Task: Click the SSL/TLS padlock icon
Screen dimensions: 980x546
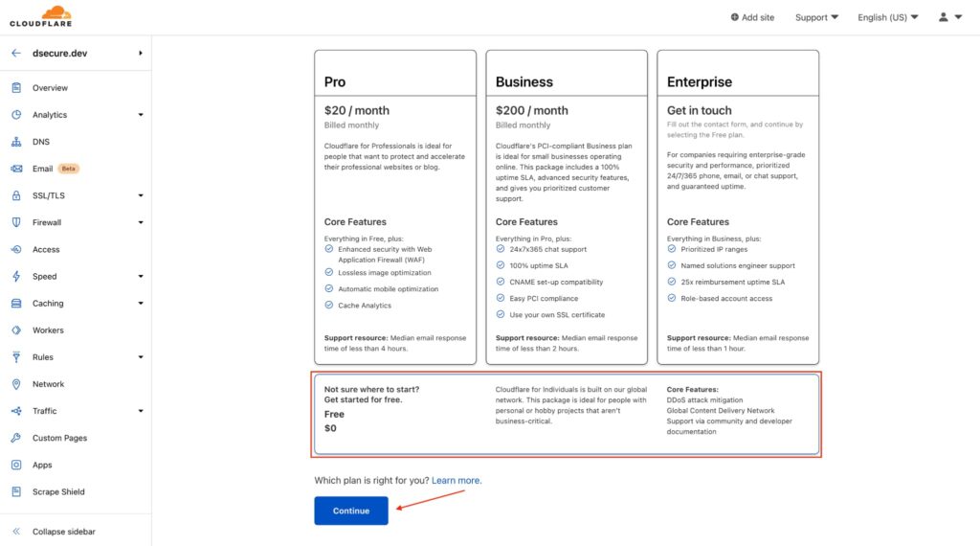Action: coord(16,195)
